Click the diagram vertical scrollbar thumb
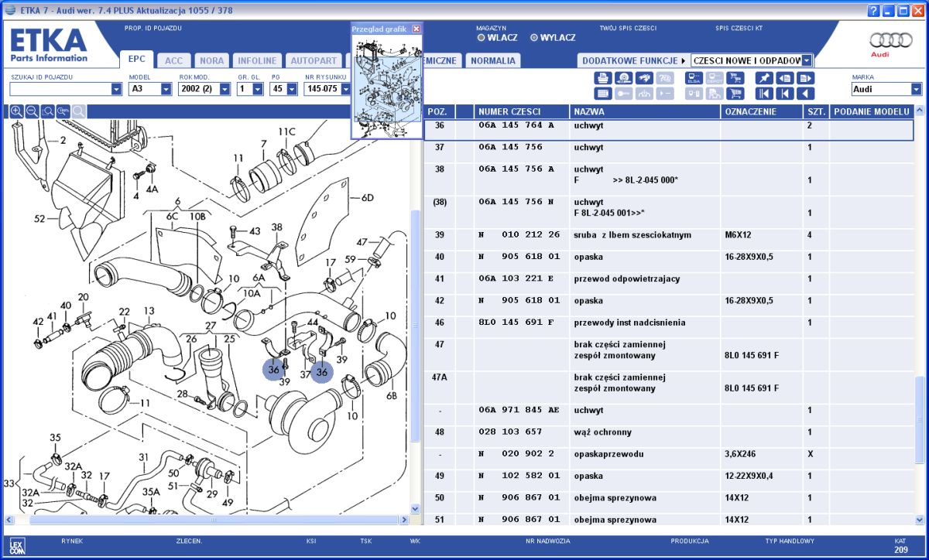The height and width of the screenshot is (560, 929). pos(415,325)
